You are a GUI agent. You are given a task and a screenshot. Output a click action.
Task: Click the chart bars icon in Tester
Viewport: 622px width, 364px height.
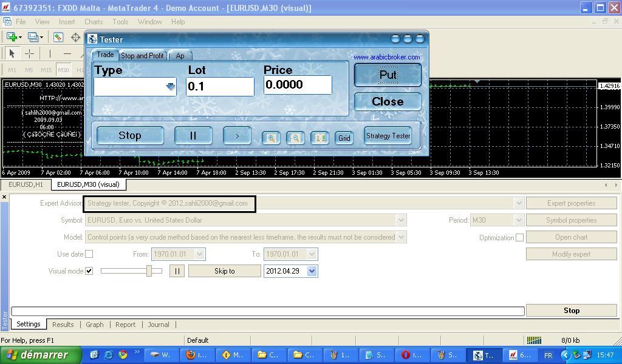point(320,138)
